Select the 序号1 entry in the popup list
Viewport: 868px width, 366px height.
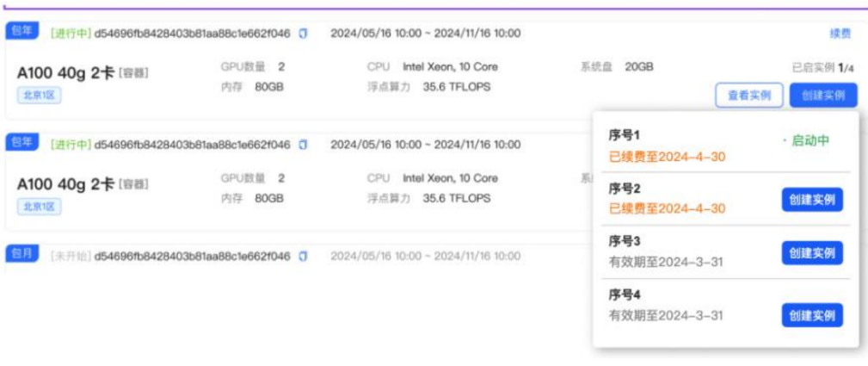(x=625, y=135)
